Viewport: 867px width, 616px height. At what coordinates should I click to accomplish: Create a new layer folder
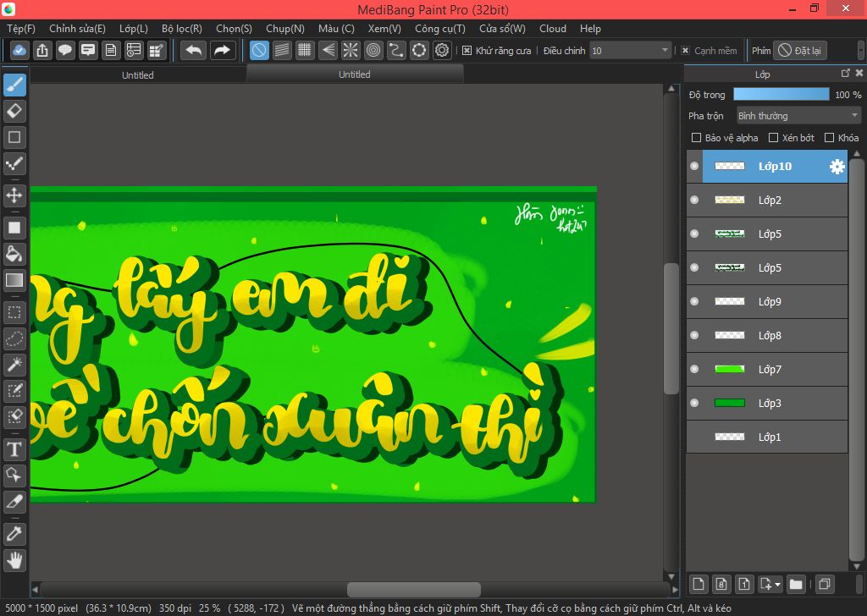pos(796,584)
